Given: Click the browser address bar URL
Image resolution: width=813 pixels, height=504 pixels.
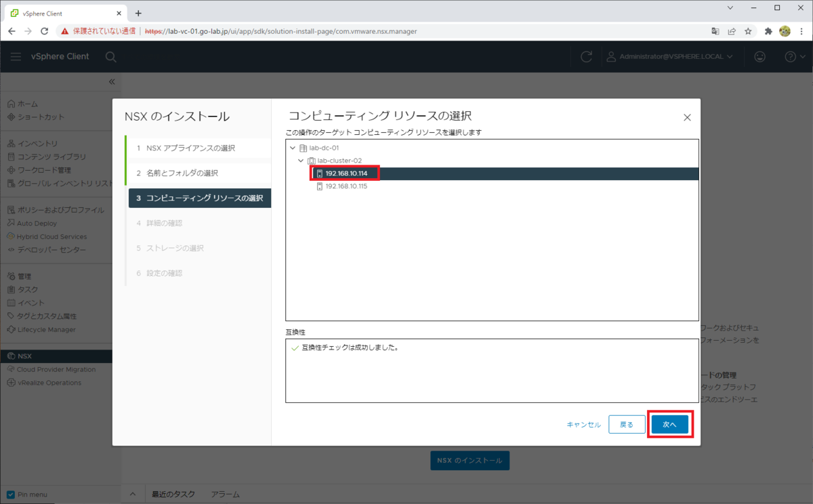Looking at the screenshot, I should (281, 31).
